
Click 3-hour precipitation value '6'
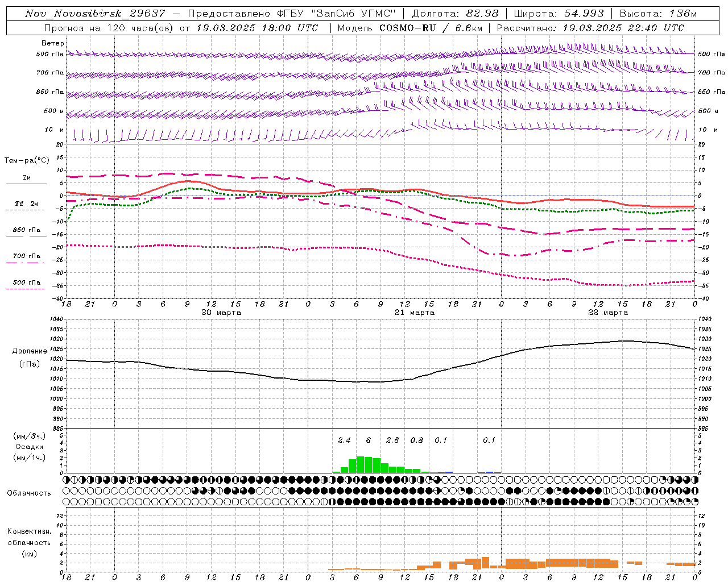pyautogui.click(x=369, y=440)
